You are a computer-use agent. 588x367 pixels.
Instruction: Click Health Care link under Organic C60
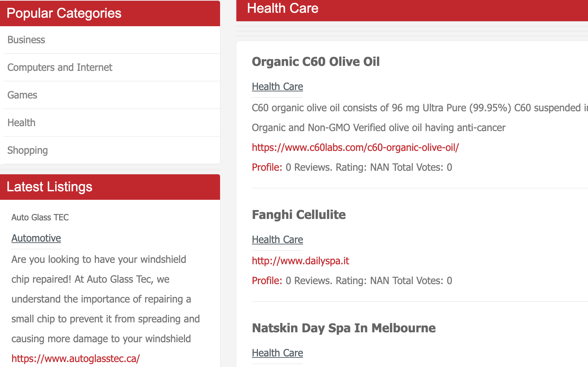[x=277, y=86]
